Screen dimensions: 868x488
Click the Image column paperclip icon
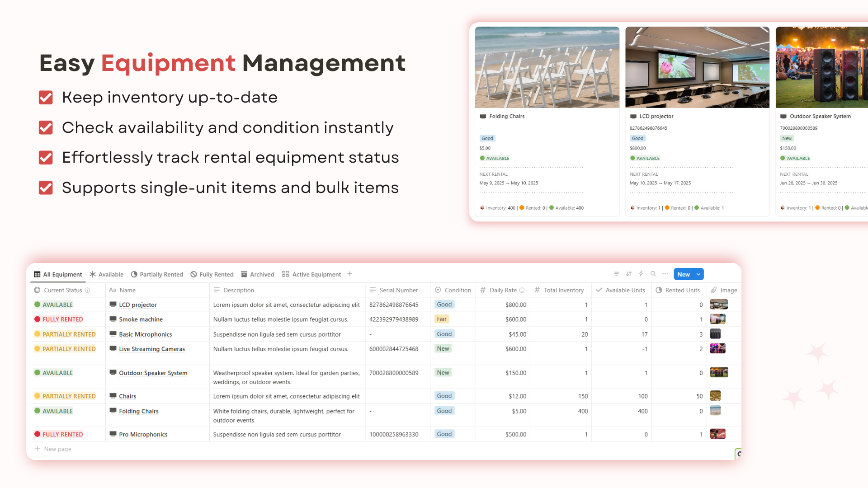713,290
